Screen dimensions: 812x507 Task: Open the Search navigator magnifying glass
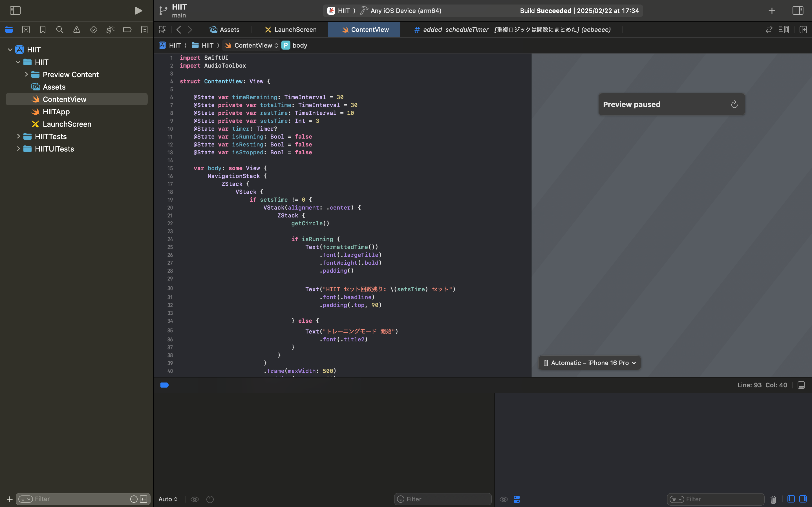(x=60, y=30)
